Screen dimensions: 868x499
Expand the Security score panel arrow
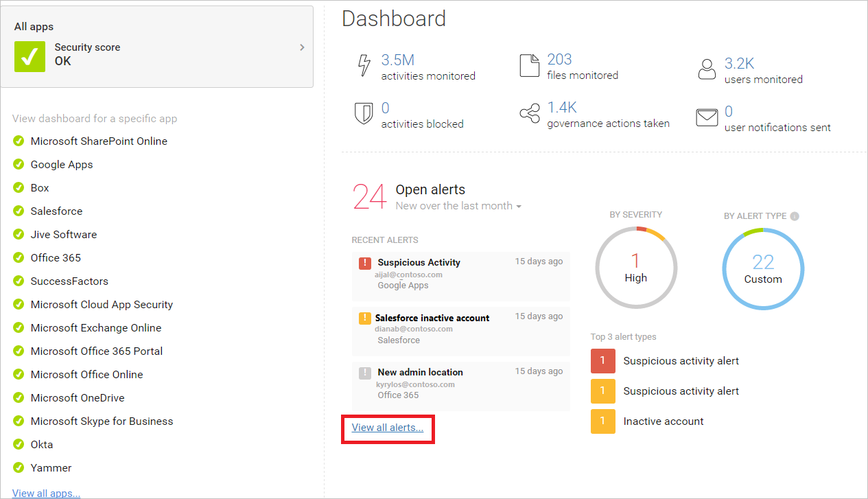click(302, 47)
